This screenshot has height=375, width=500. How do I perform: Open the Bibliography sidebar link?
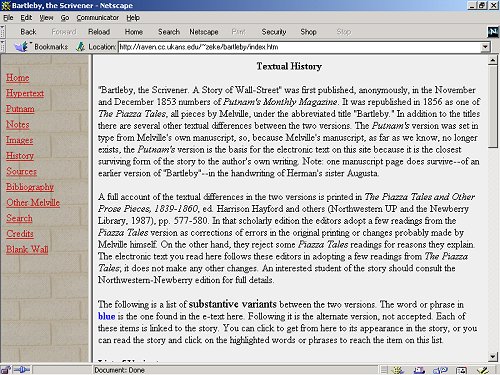point(30,187)
